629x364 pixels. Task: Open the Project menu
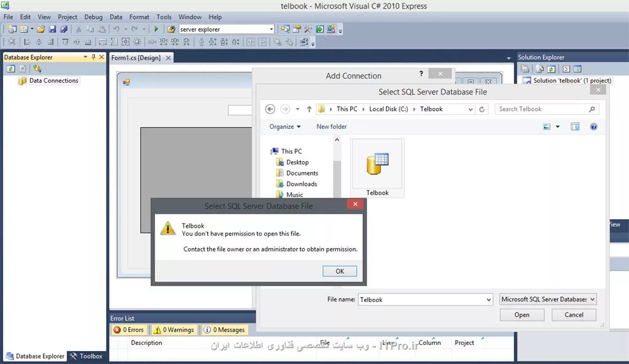68,17
